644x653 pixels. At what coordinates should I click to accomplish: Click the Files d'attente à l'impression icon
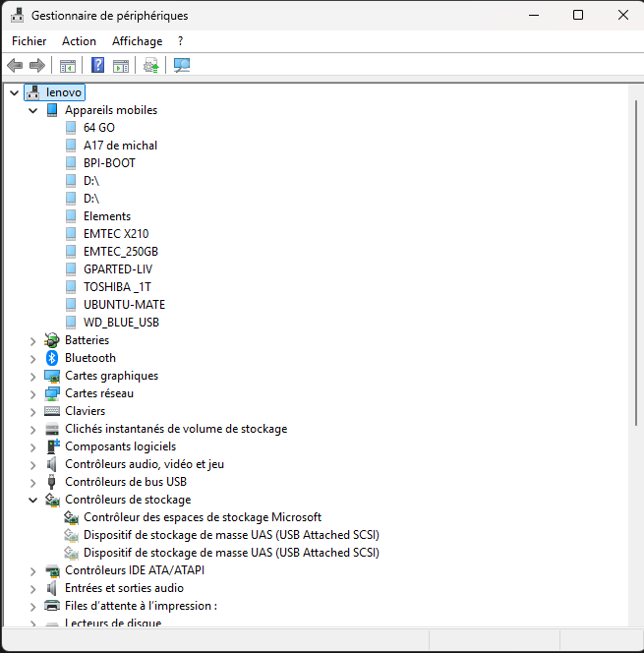(52, 606)
